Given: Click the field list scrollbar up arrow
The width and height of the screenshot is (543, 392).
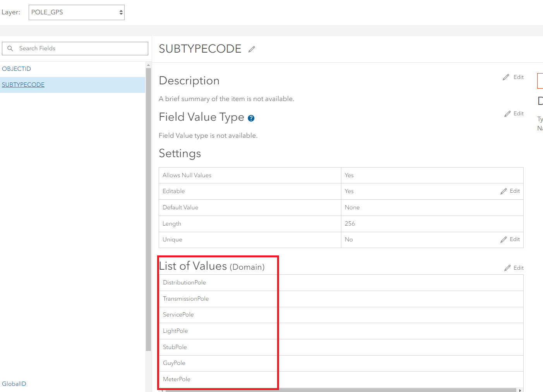Looking at the screenshot, I should coord(148,65).
